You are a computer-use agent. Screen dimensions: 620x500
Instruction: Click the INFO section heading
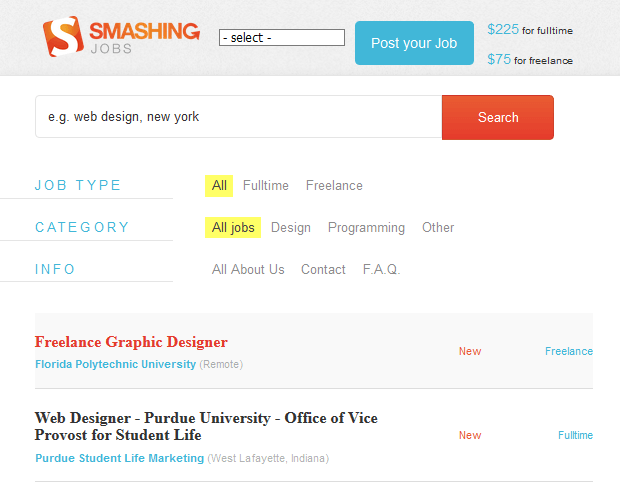(55, 269)
